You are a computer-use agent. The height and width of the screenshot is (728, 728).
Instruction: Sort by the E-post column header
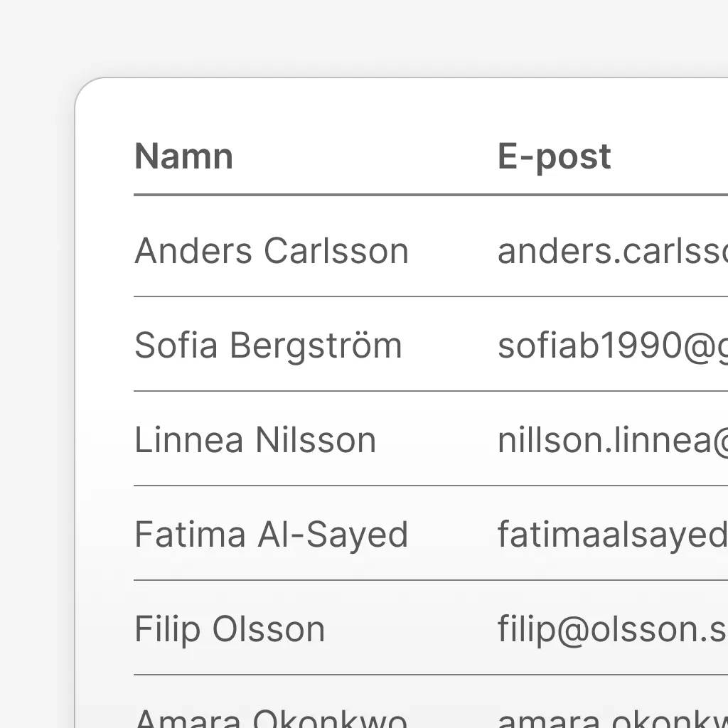pyautogui.click(x=554, y=156)
